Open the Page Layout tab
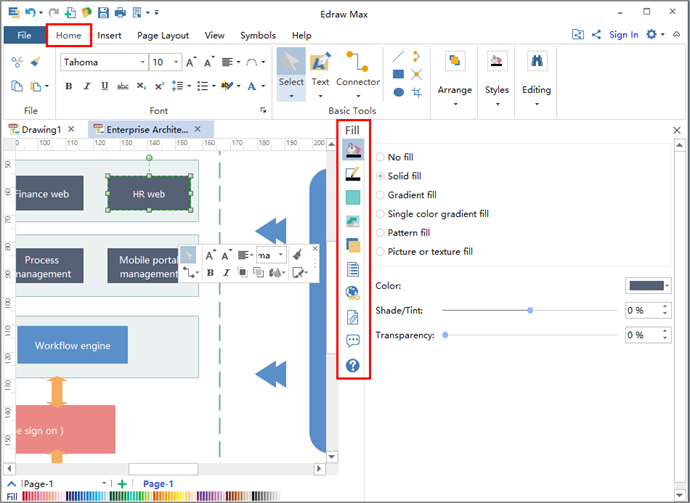This screenshot has height=503, width=690. coord(163,35)
